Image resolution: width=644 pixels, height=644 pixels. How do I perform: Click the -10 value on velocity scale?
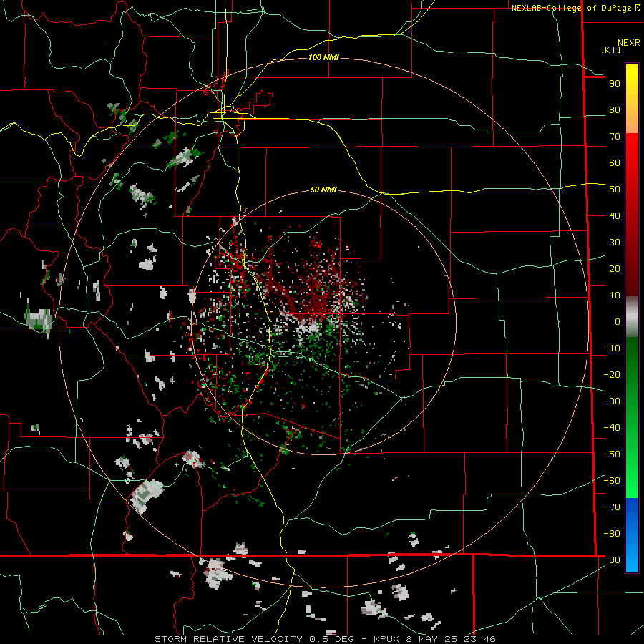click(612, 348)
